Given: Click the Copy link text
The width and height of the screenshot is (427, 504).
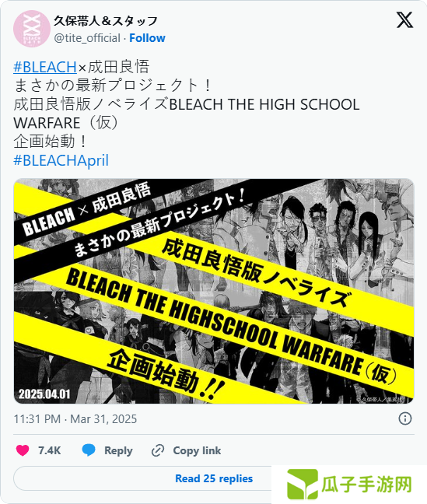Looking at the screenshot, I should click(197, 450).
